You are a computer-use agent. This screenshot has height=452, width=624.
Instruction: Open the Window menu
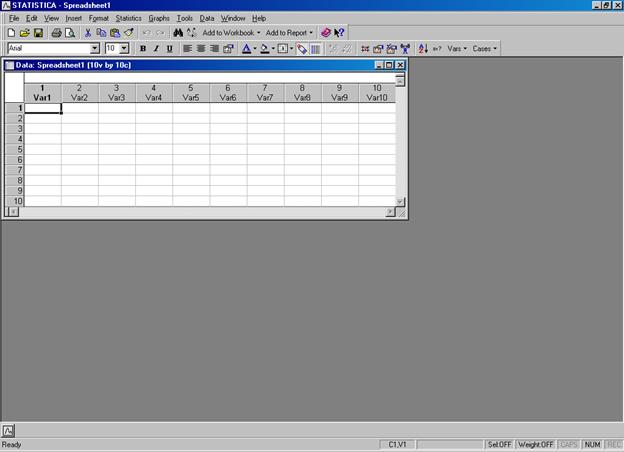click(233, 18)
